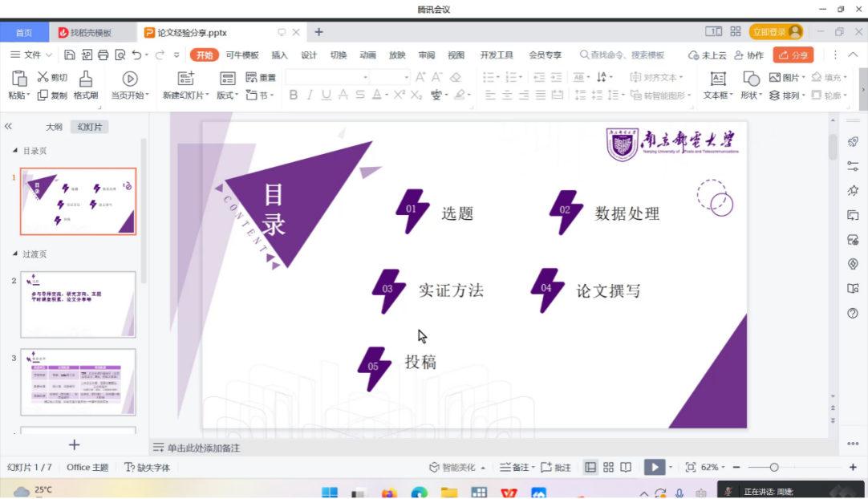Click the save icon in quick toolbar
868x499 pixels.
click(x=69, y=55)
